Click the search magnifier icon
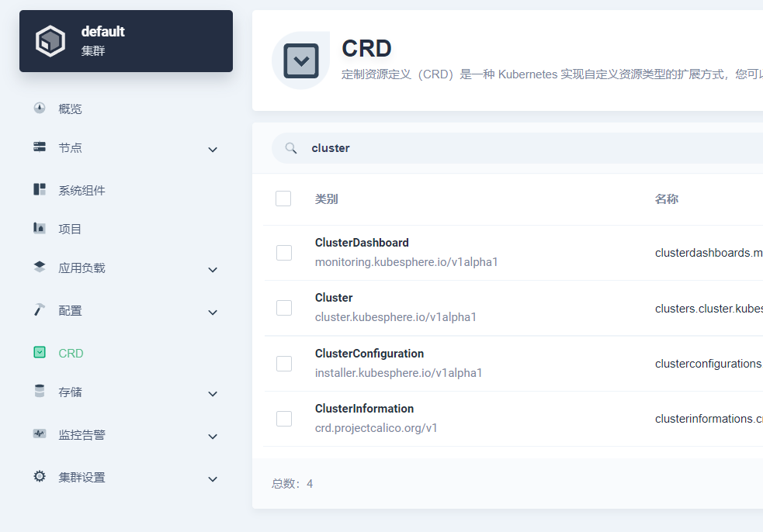Viewport: 763px width, 532px height. click(291, 148)
